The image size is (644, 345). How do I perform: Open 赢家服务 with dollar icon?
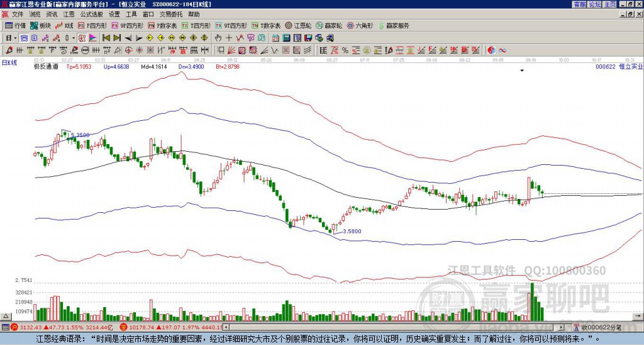click(x=394, y=25)
